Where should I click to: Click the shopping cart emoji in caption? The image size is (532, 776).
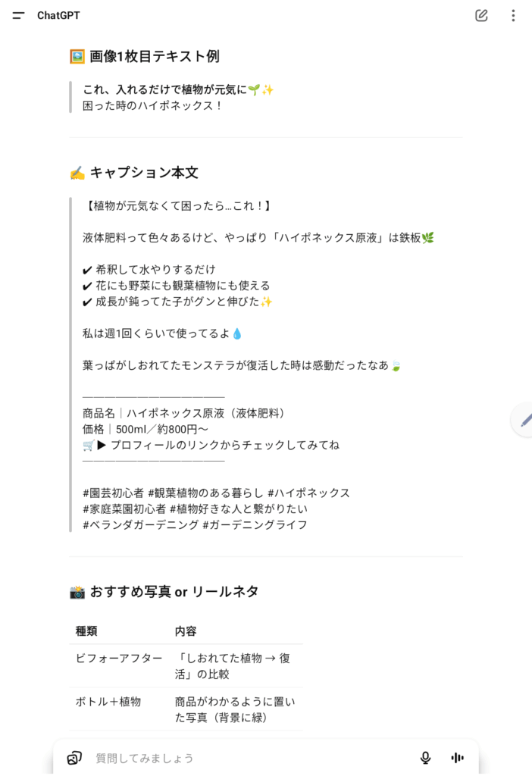pos(89,446)
